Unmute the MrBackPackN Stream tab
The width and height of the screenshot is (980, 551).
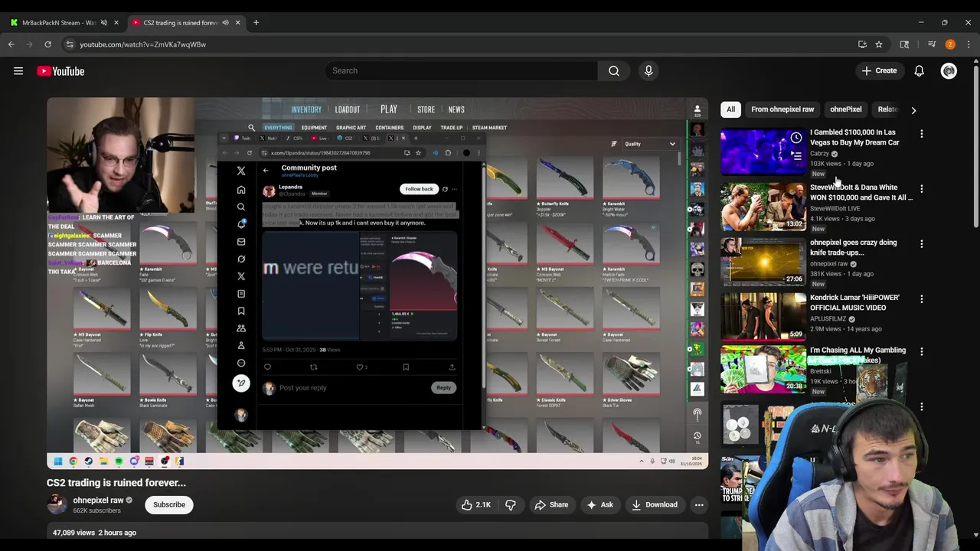(x=104, y=23)
